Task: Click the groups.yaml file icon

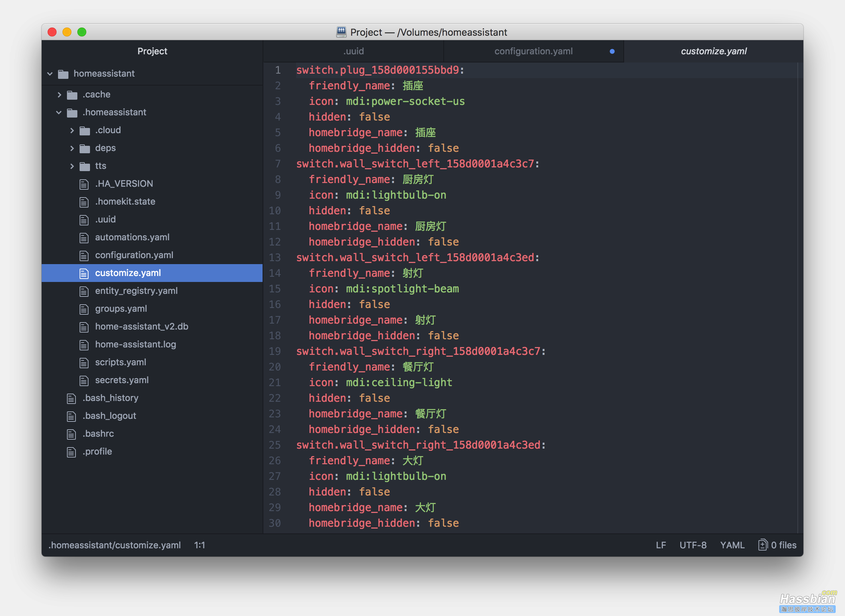Action: click(x=84, y=309)
